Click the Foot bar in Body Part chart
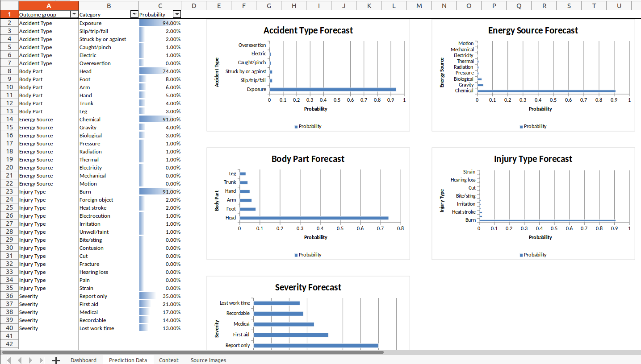Image resolution: width=641 pixels, height=364 pixels. [248, 209]
